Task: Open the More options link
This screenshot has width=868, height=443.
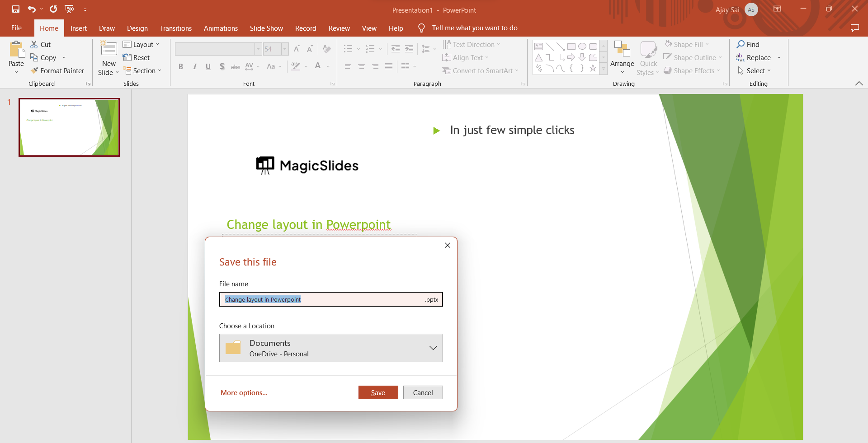Action: [x=244, y=392]
